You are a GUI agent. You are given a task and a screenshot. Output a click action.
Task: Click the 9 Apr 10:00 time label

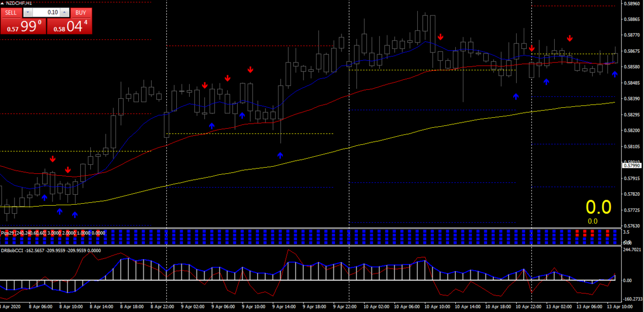point(254,307)
